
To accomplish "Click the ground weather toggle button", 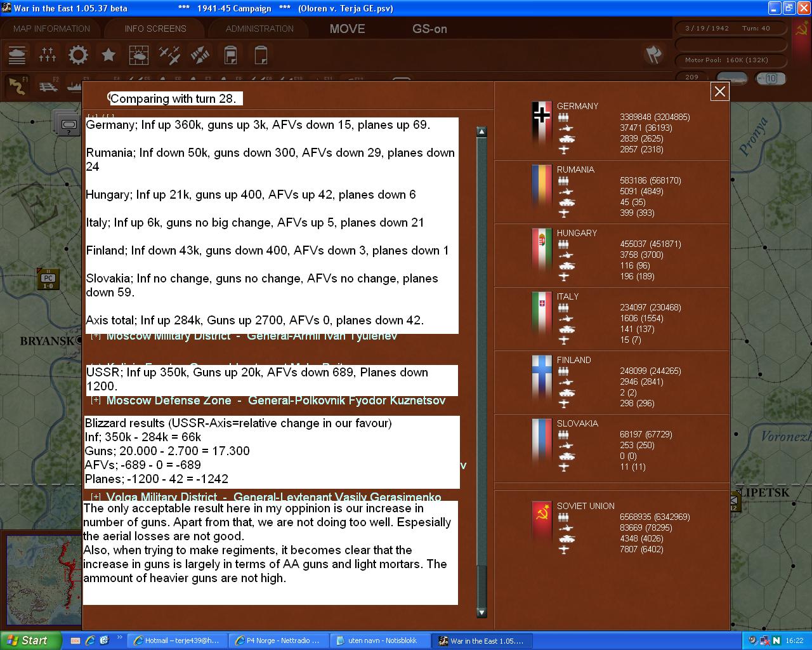I will coord(731,79).
